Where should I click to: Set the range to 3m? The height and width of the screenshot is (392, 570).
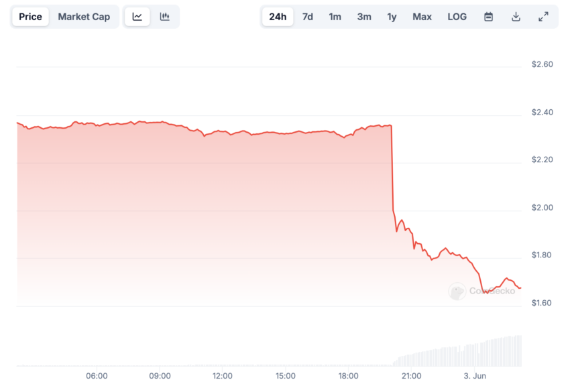pos(364,17)
